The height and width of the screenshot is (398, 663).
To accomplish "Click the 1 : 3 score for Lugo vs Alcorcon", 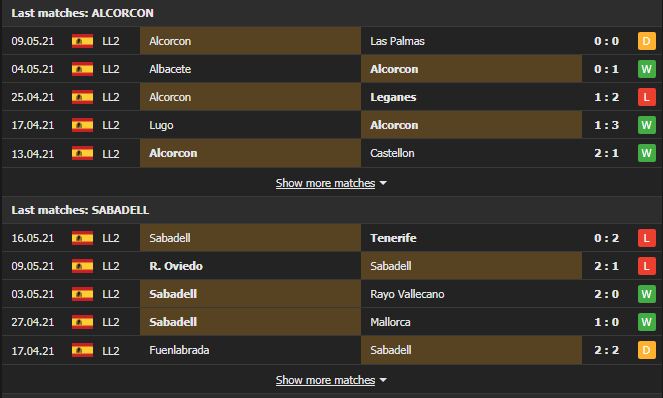I will click(x=606, y=125).
